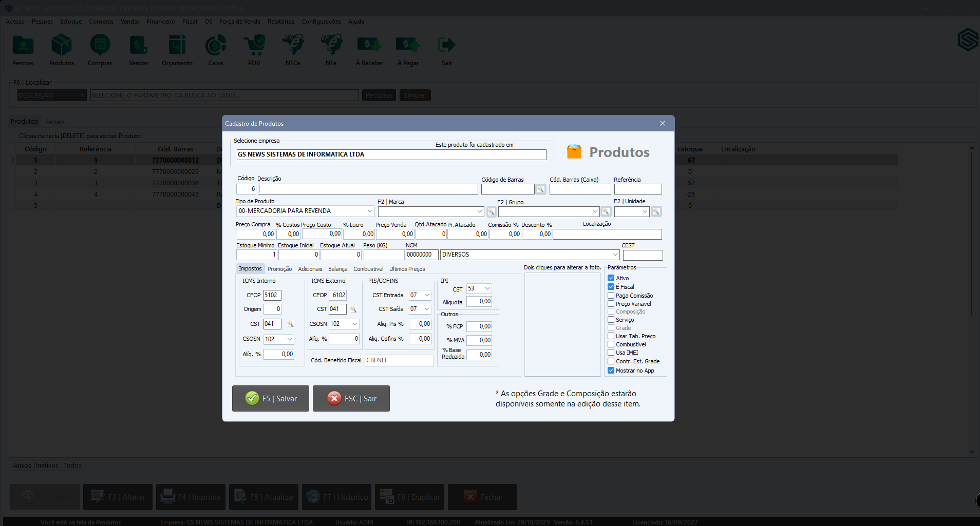Switch to the Promoção tab
The height and width of the screenshot is (526, 980).
[x=279, y=269]
